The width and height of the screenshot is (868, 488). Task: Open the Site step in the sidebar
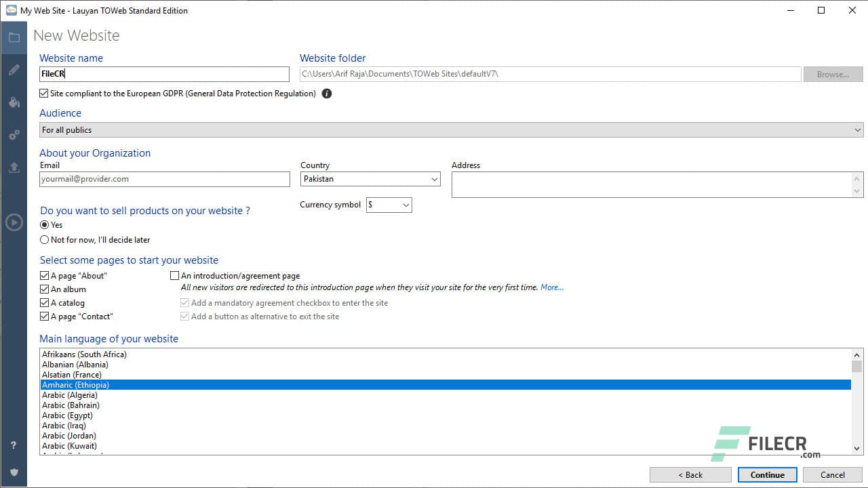pos(14,37)
